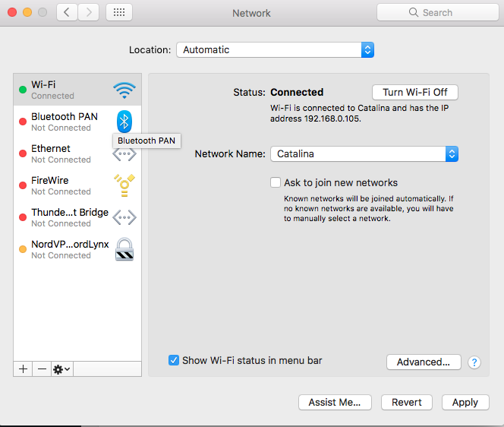Add a new network service with plus
The width and height of the screenshot is (504, 427).
point(23,368)
